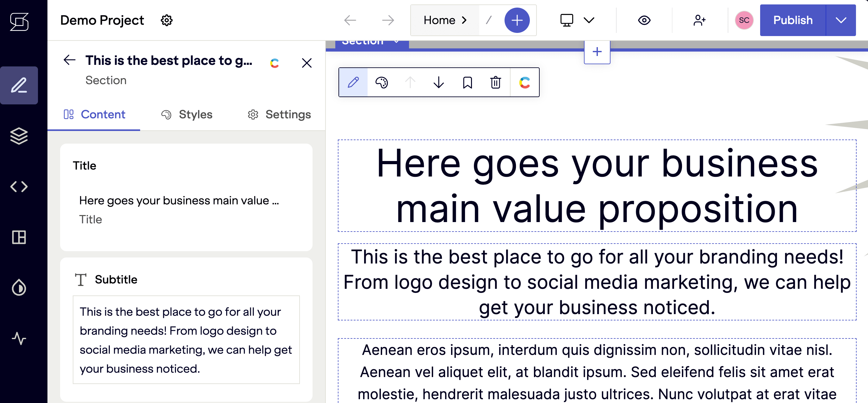Screen dimensions: 868x403
Task: Open the code editor sidebar icon
Action: click(x=19, y=186)
